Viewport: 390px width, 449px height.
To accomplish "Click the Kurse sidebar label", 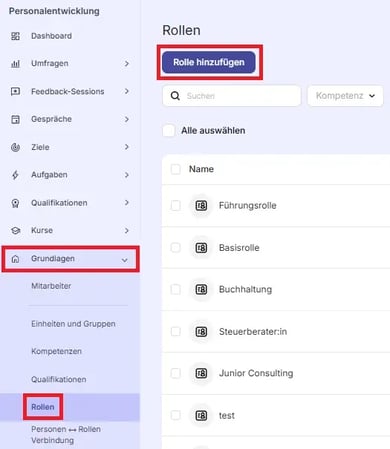I will (42, 230).
